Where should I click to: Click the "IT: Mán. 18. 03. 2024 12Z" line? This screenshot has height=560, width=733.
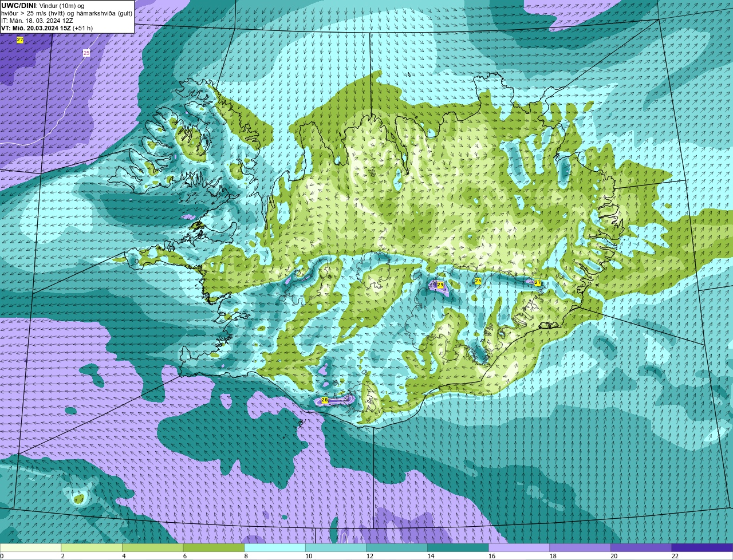pyautogui.click(x=37, y=21)
